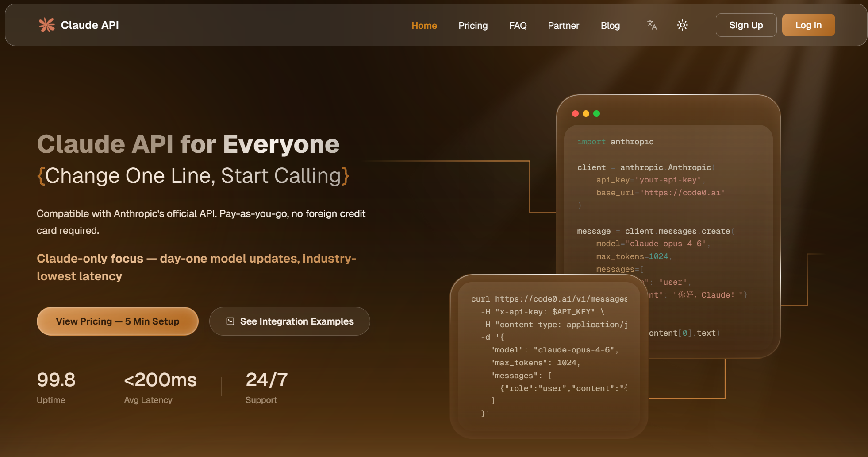Click the 99.8 Uptime statistic
Viewport: 868px width, 457px height.
[56, 387]
